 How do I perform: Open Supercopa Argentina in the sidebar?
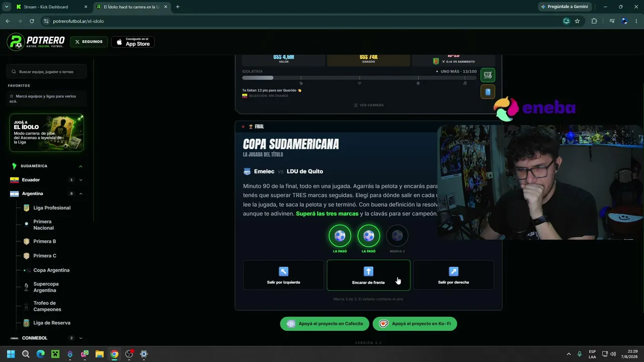coord(47,287)
